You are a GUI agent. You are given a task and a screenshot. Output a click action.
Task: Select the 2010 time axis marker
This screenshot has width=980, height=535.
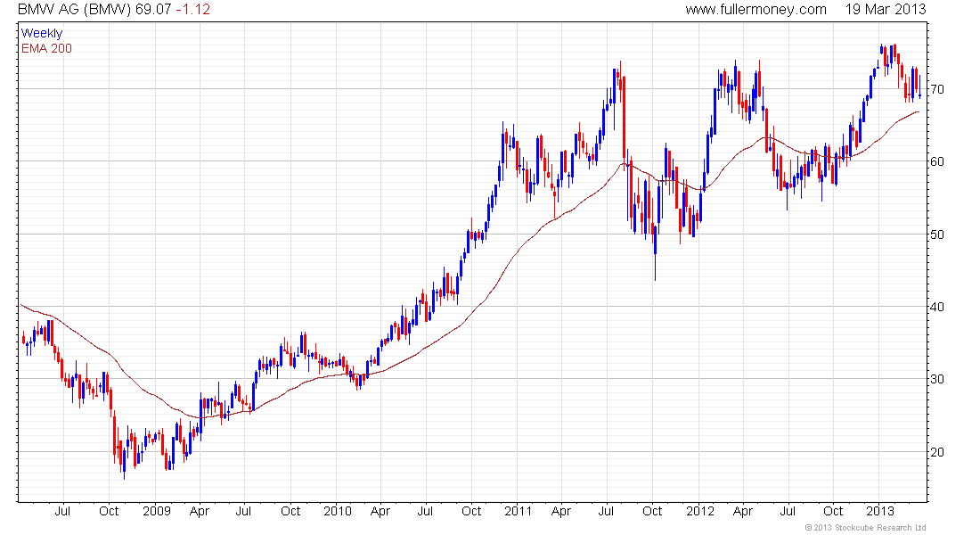(338, 511)
